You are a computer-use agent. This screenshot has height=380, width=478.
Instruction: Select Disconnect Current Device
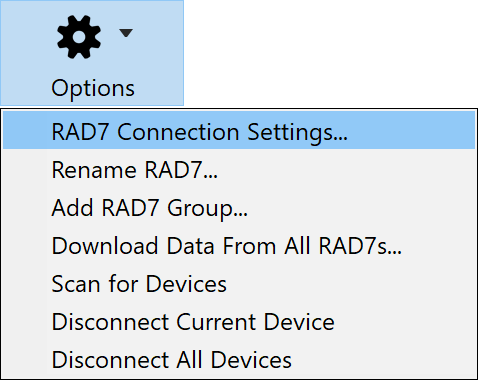[x=239, y=322]
